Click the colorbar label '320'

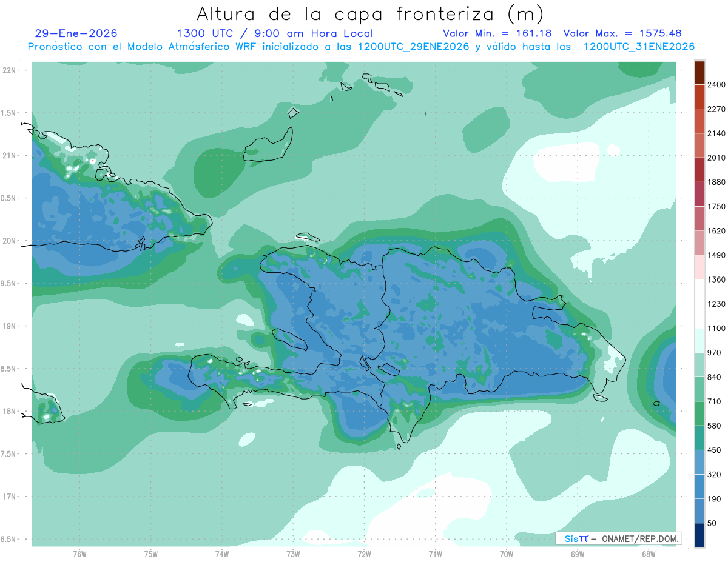(x=715, y=474)
